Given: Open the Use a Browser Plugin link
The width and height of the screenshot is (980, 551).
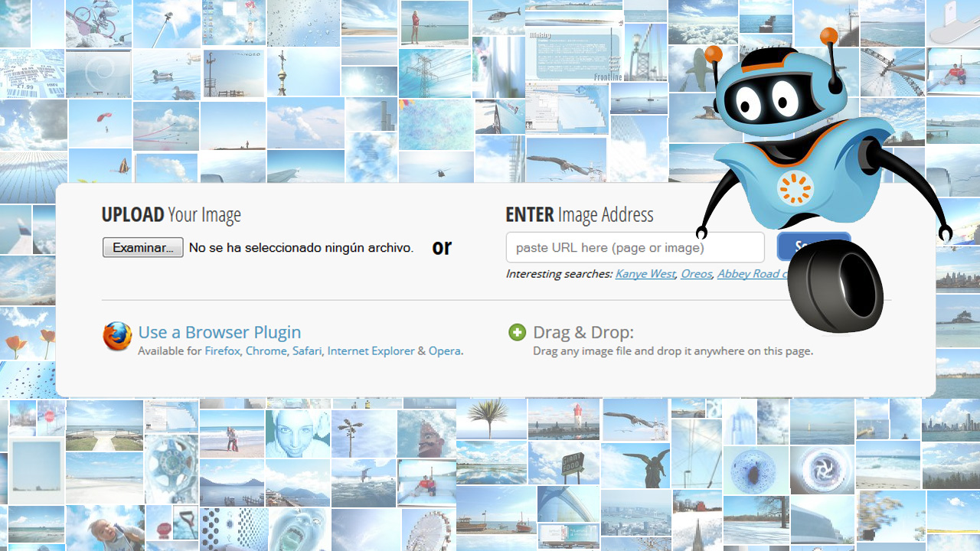Looking at the screenshot, I should [219, 332].
